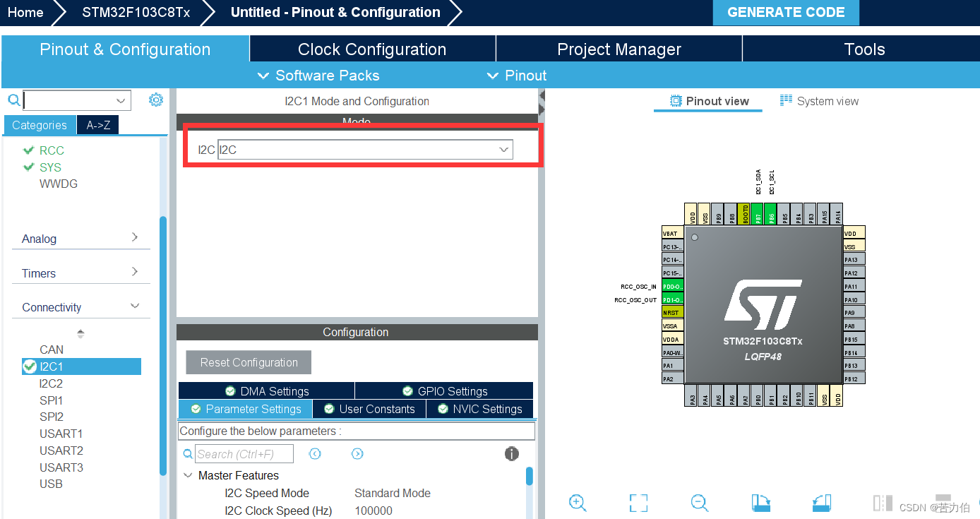Select the Pinout & Configuration tab
980x519 pixels.
[125, 49]
